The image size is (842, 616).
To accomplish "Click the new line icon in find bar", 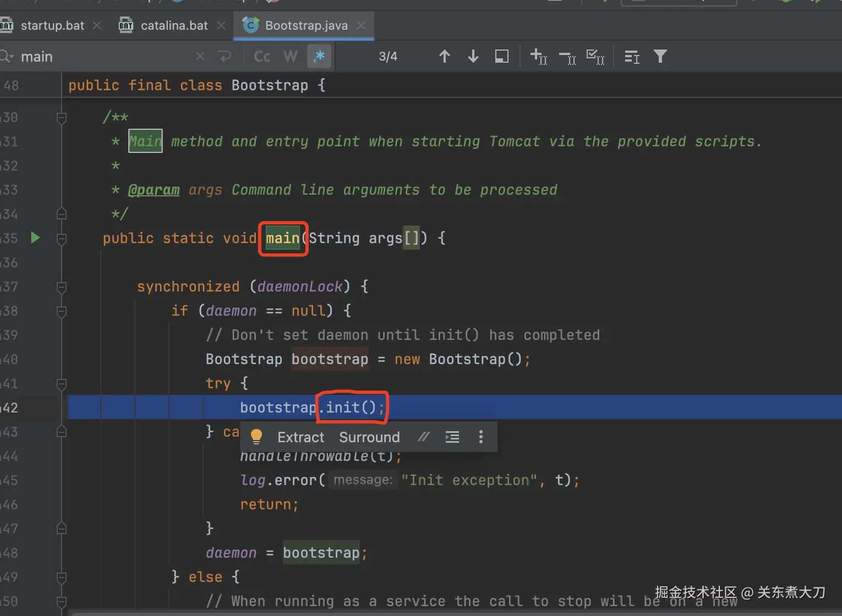I will (225, 56).
